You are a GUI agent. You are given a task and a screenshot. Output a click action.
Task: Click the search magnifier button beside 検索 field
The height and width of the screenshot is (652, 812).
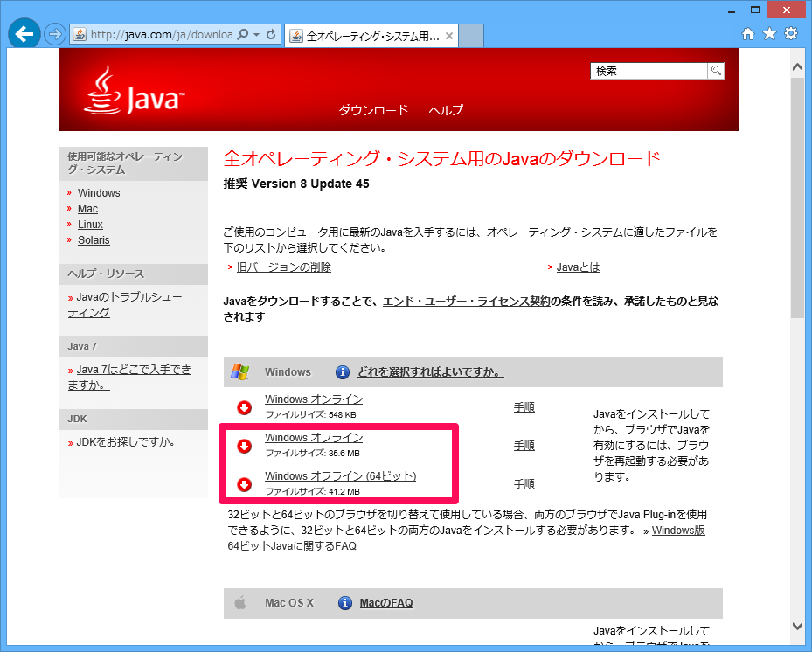click(x=716, y=71)
